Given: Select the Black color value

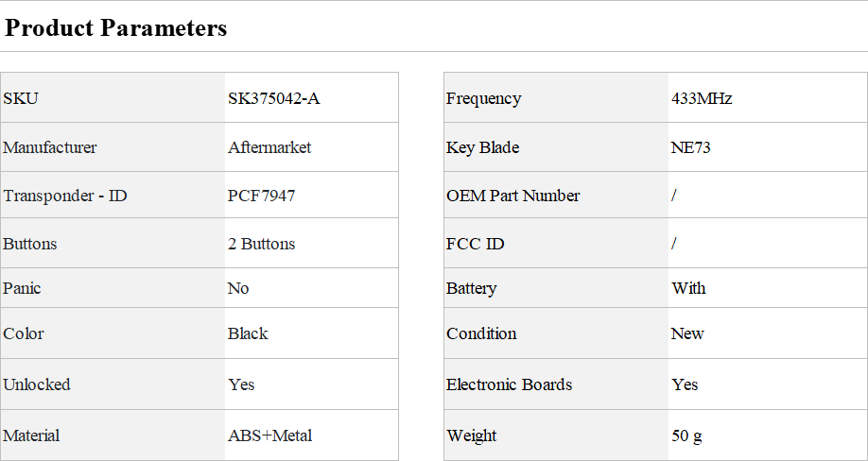Looking at the screenshot, I should (248, 333).
